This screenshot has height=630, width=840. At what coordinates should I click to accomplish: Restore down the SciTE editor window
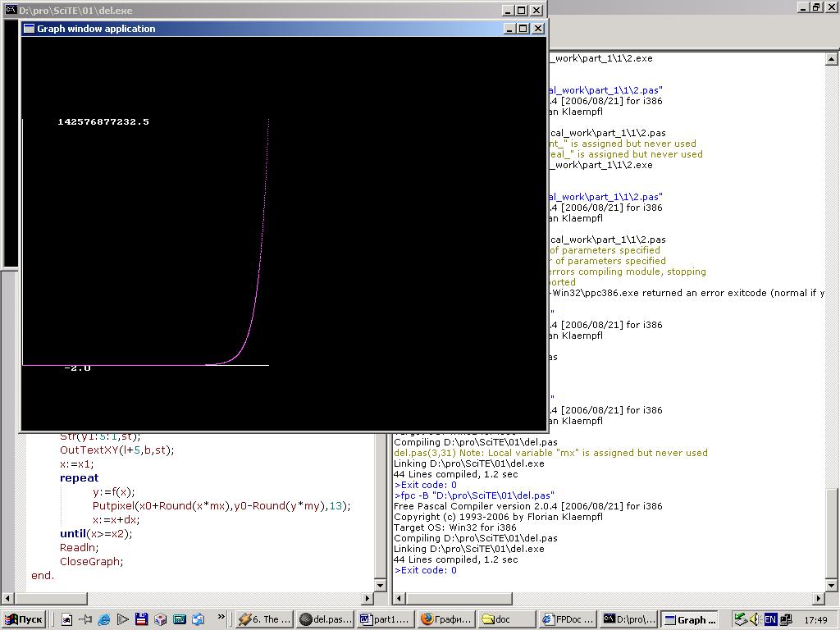(x=815, y=7)
